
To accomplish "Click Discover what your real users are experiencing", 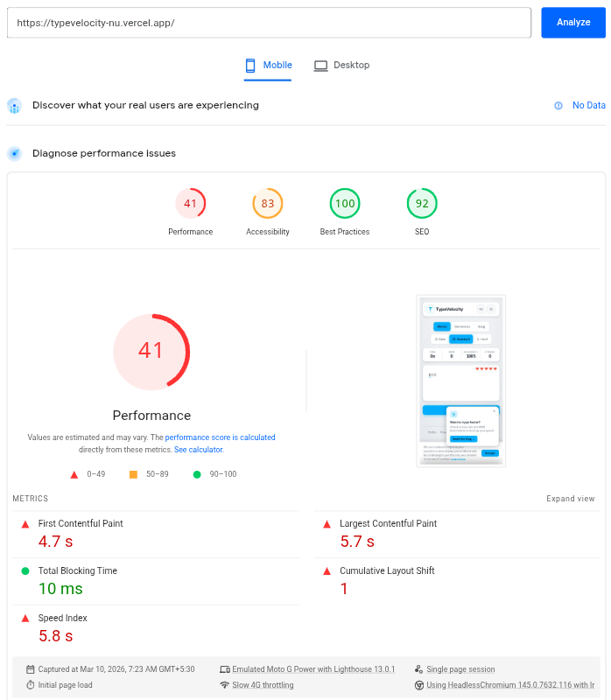I will point(145,105).
